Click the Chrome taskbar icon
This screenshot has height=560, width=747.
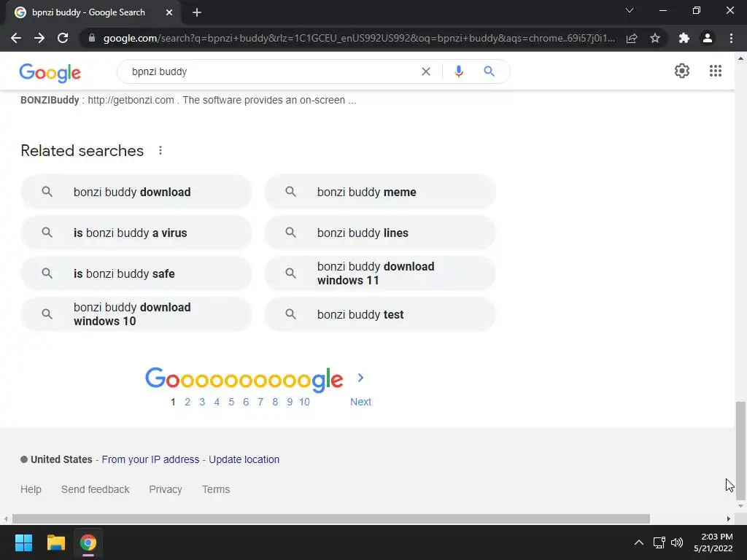point(88,542)
